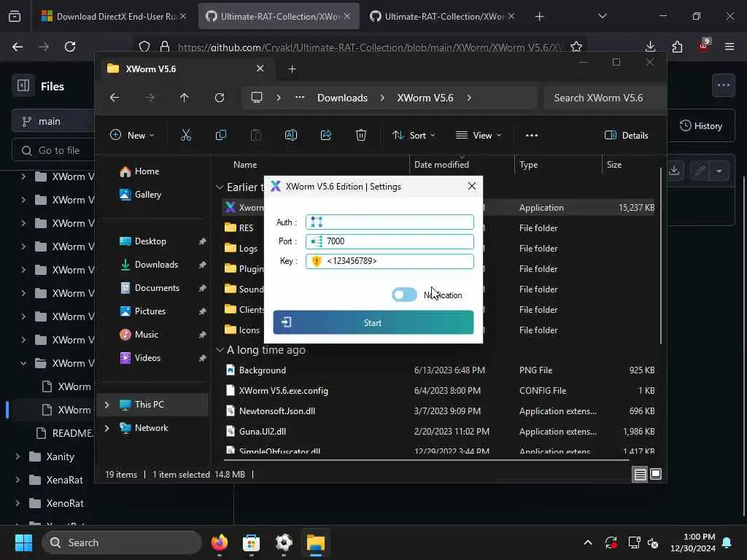Collapse the 'Earlier' file group
The image size is (747, 560).
220,187
